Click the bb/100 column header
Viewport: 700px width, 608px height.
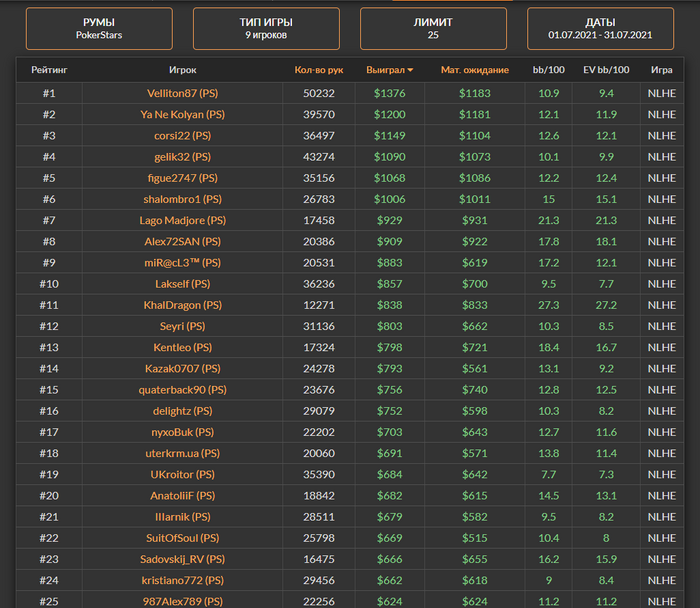(548, 70)
